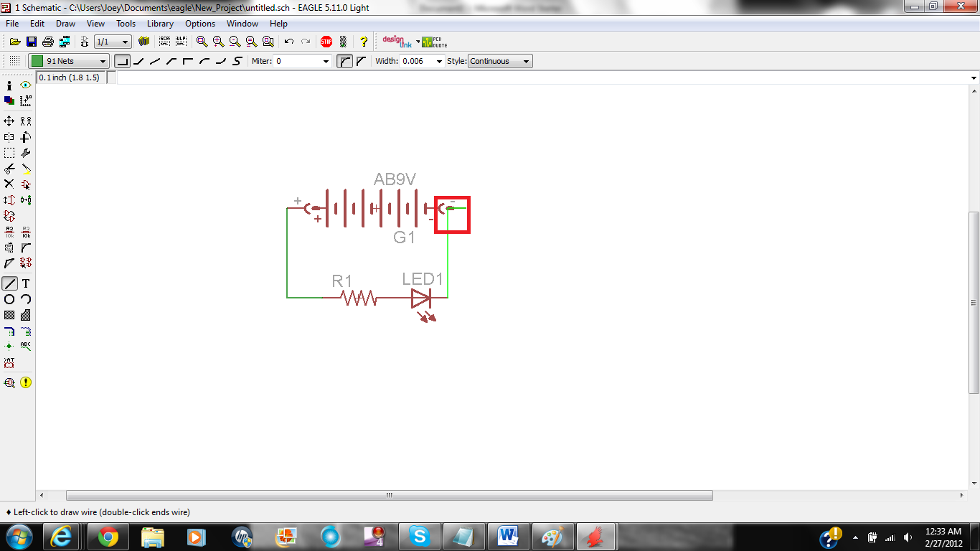Select the Delete tool
Image resolution: width=980 pixels, height=551 pixels.
click(x=9, y=184)
